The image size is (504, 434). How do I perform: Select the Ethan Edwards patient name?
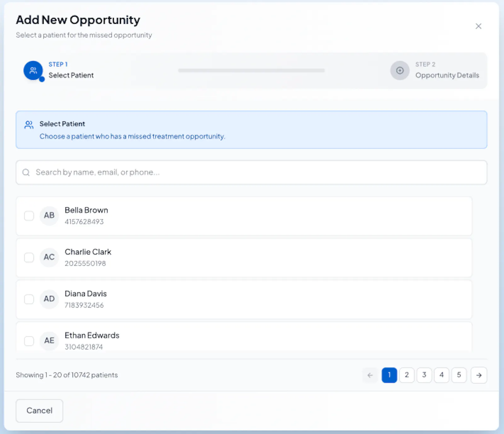[x=92, y=335]
